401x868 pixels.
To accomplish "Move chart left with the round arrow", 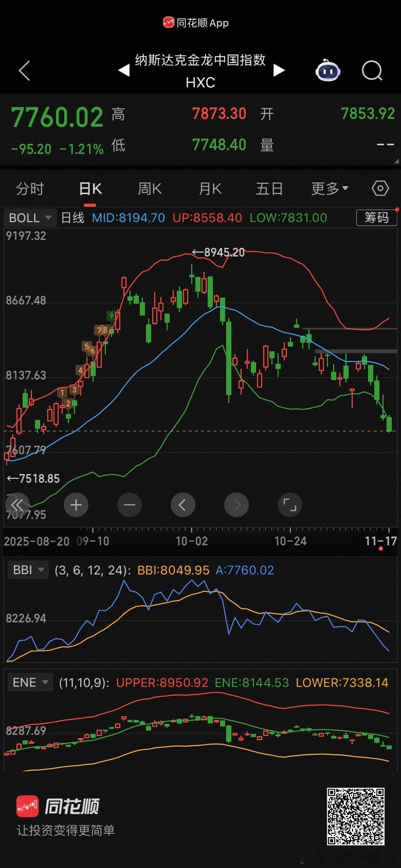I will [x=183, y=505].
